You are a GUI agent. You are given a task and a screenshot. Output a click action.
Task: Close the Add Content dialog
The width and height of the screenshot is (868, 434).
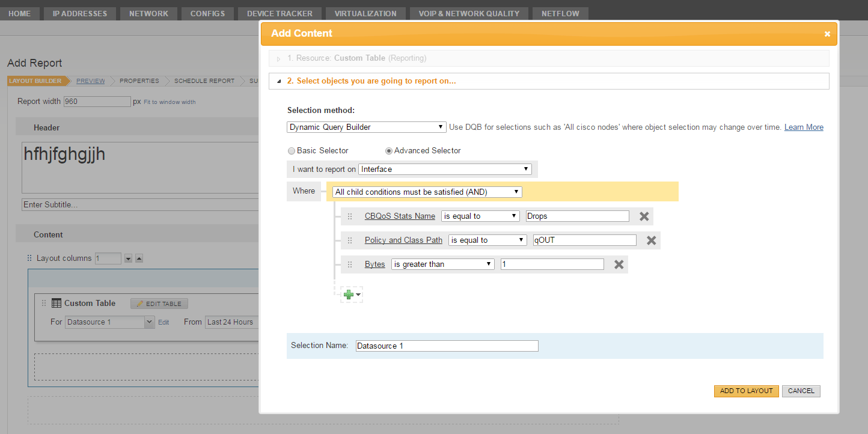pos(827,34)
